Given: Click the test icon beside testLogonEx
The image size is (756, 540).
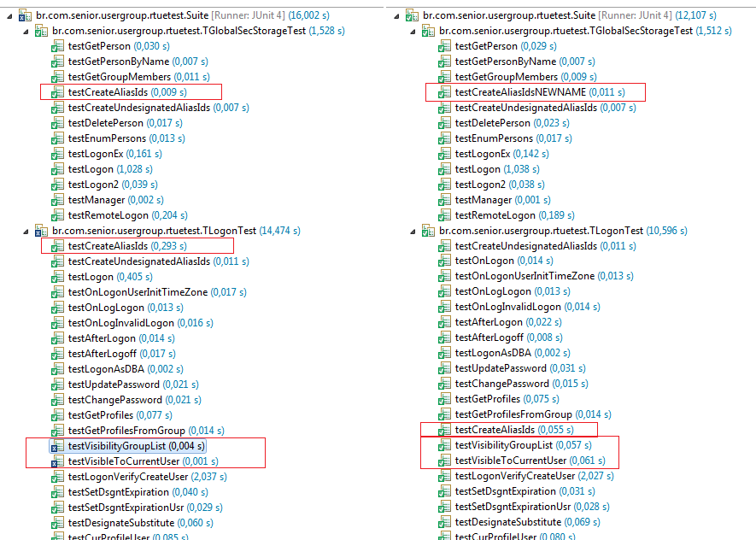Looking at the screenshot, I should tap(57, 154).
